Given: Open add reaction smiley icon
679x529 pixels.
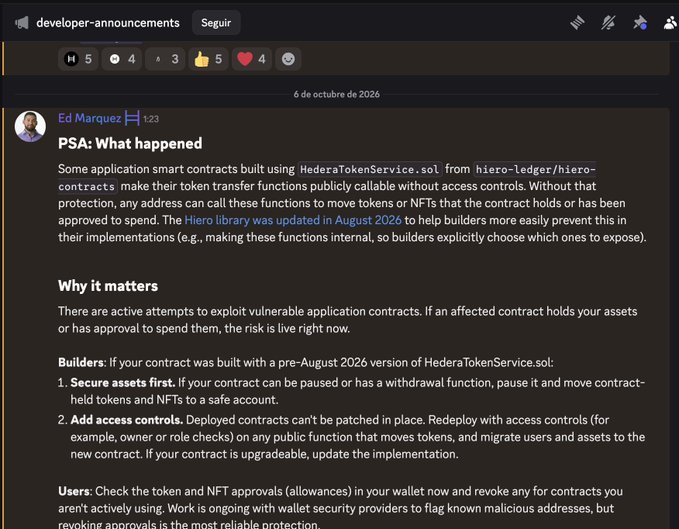Looking at the screenshot, I should [x=288, y=59].
